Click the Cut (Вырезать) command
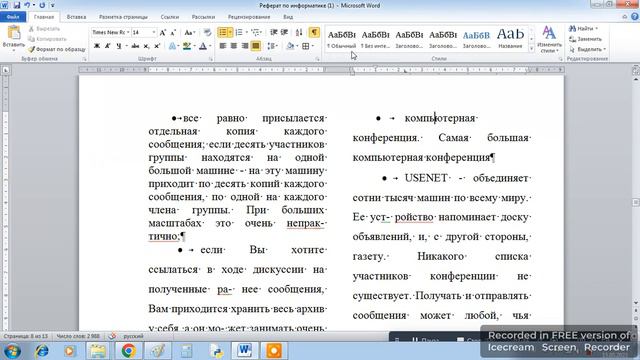 [44, 29]
